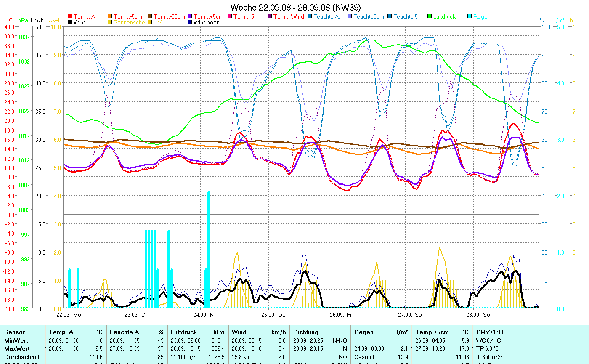The height and width of the screenshot is (364, 589).
Task: Click the black Wind legend square
Action: (x=70, y=22)
